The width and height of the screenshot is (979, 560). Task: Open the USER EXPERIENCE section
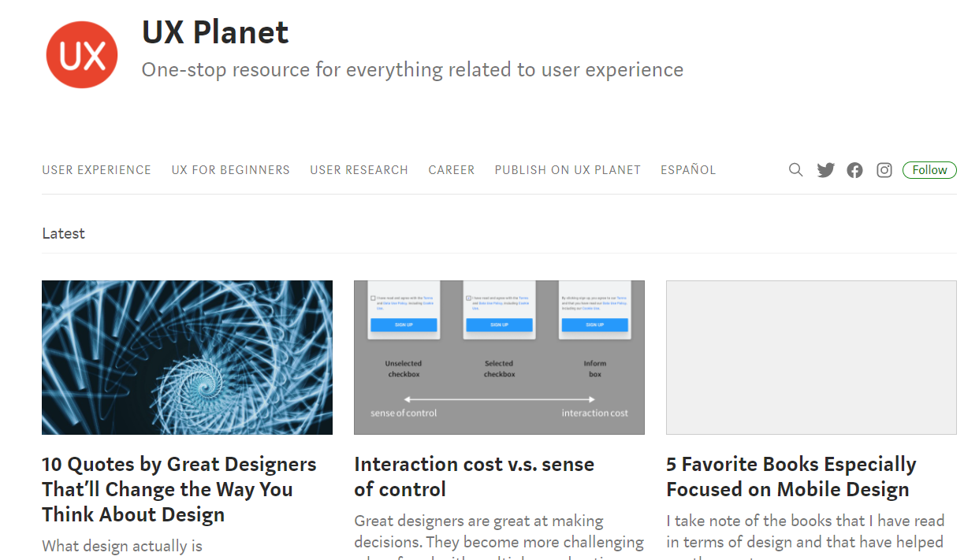[x=97, y=170]
